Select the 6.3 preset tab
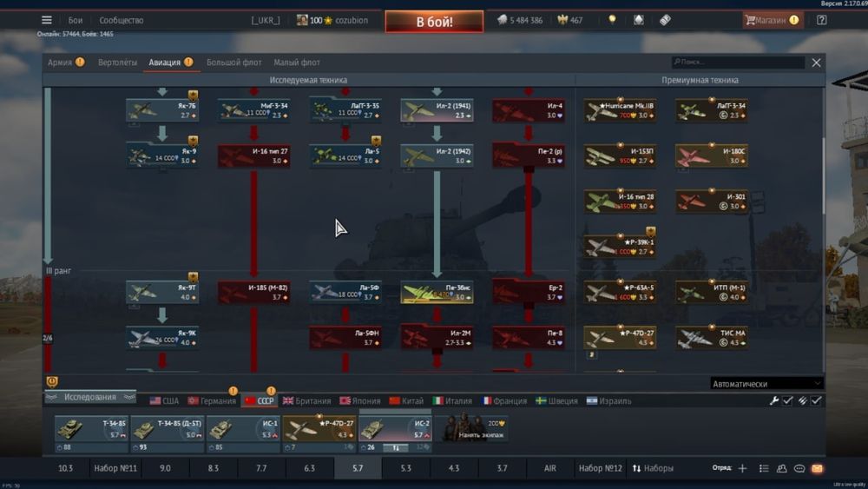Screen dimensions: 868x489 click(x=310, y=468)
